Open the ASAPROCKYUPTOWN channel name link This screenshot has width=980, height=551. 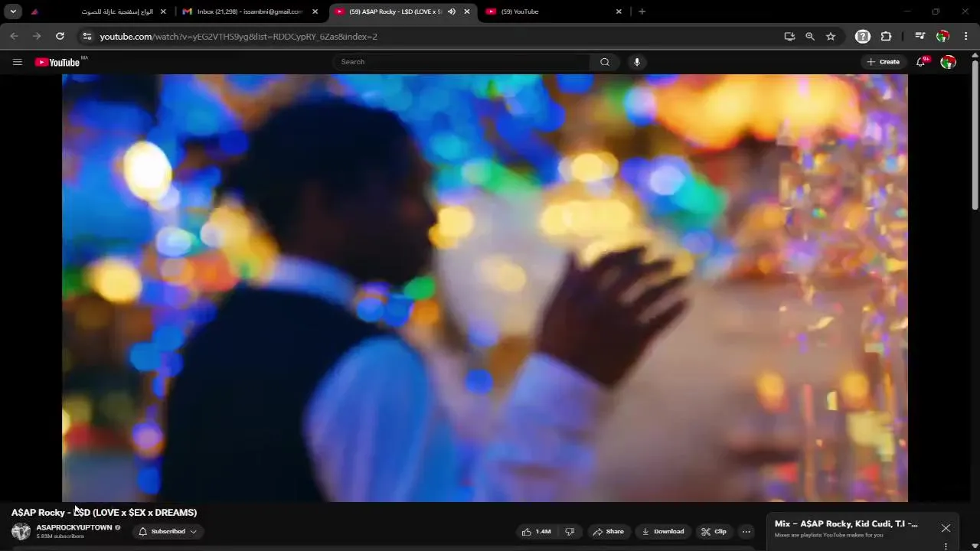[74, 527]
